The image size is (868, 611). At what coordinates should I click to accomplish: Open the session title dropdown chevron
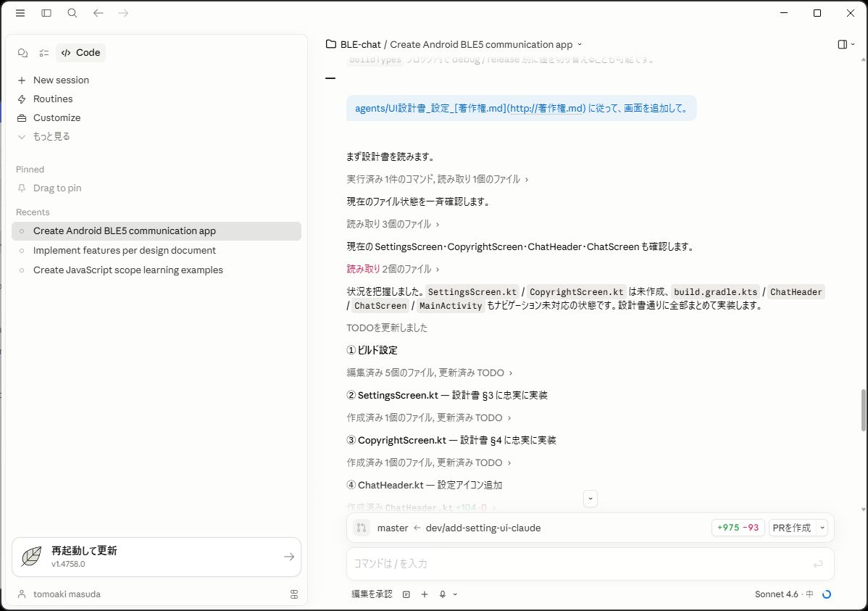(x=580, y=45)
